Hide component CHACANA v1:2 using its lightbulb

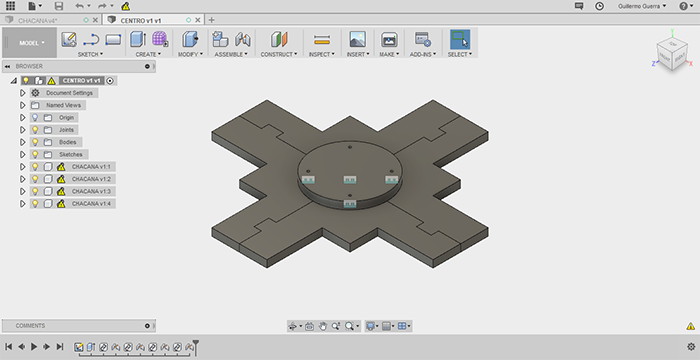[x=35, y=179]
